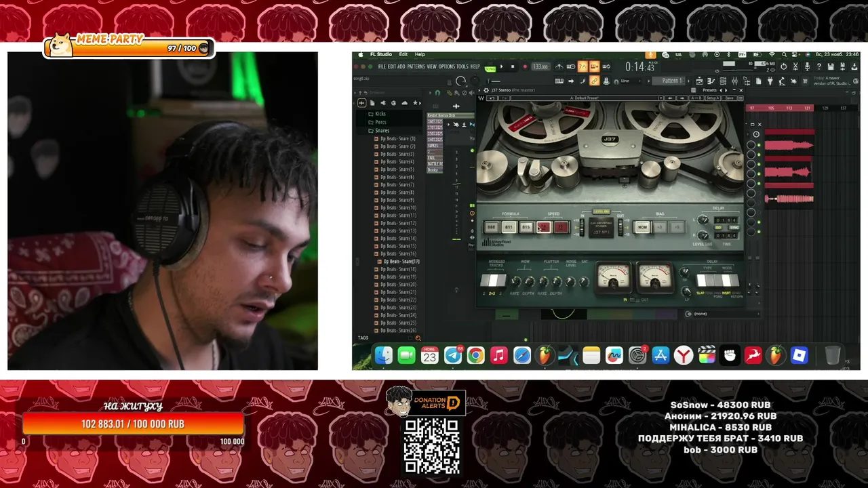Screen dimensions: 868x488
Task: Click the Setup A button
Action: 713,98
